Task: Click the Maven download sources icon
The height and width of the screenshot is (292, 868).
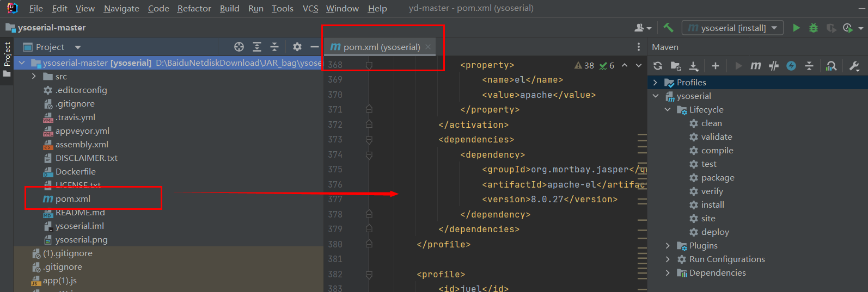Action: [694, 66]
